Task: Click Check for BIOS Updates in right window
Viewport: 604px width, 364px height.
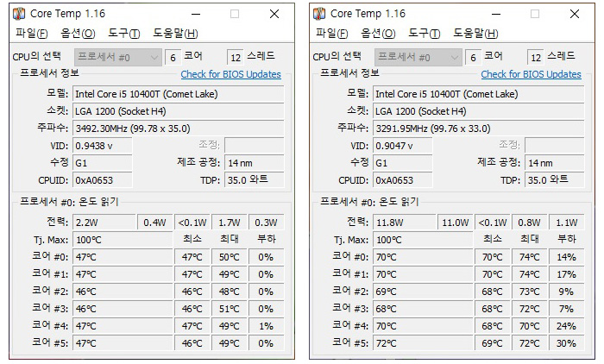Action: 531,74
